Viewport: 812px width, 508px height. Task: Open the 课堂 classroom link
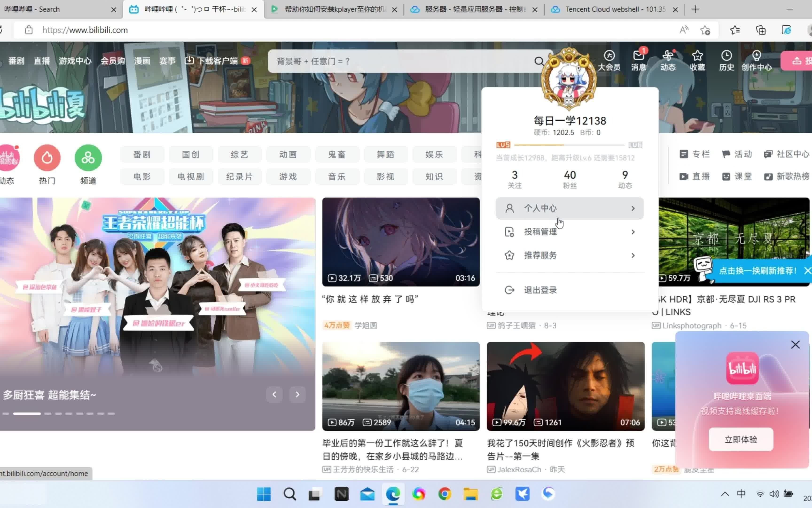[x=737, y=176]
